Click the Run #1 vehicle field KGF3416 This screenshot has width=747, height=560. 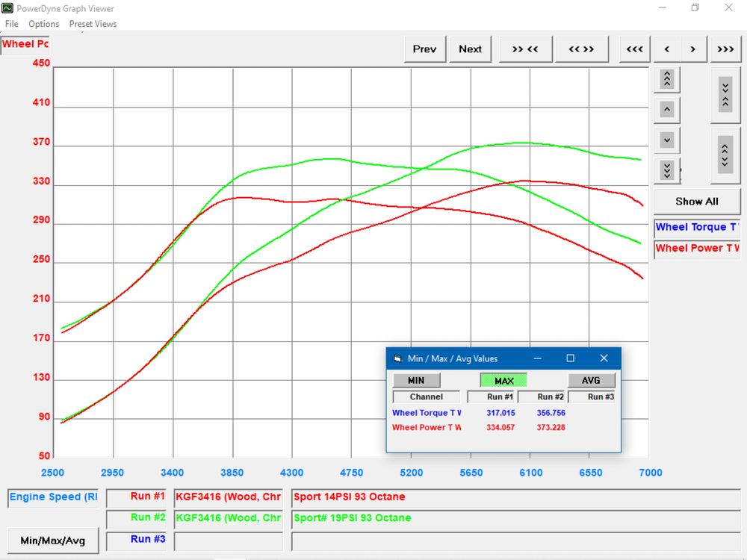(228, 497)
